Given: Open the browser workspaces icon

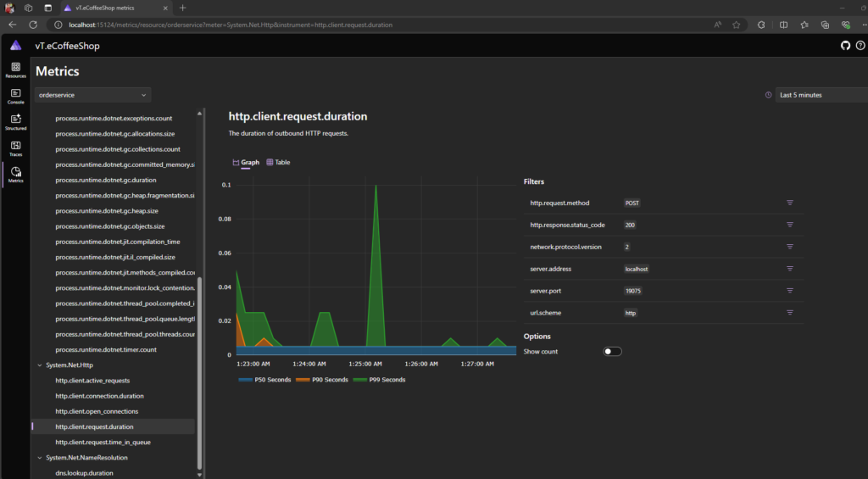Looking at the screenshot, I should 28,8.
